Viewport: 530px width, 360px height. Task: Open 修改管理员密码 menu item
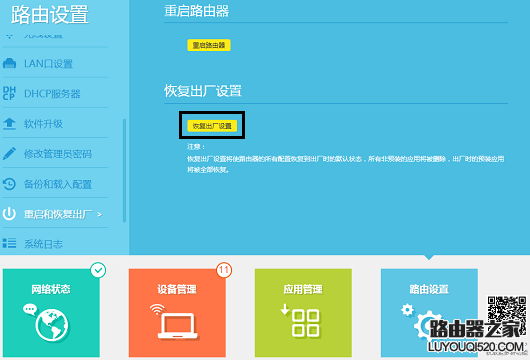click(58, 154)
